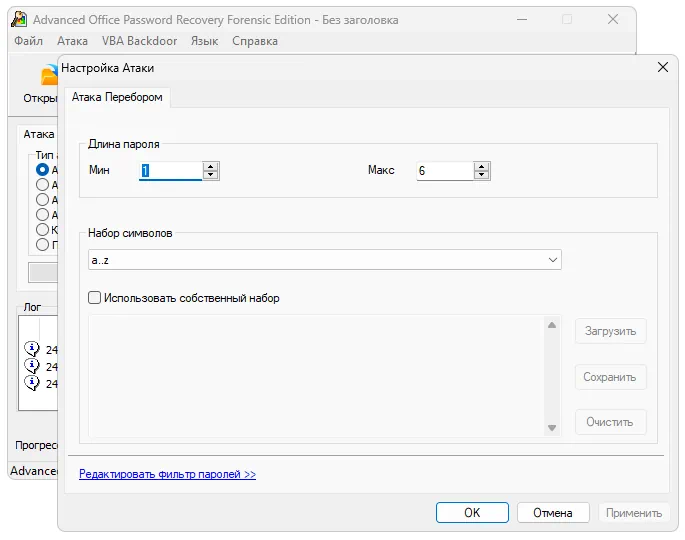The width and height of the screenshot is (685, 540).
Task: Minimize the main Password Recovery window
Action: [x=522, y=19]
